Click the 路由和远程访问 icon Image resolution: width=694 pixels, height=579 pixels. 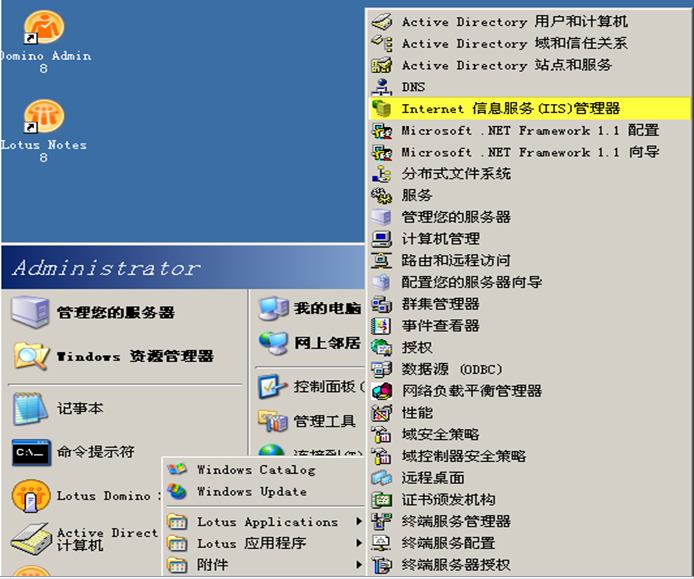pos(382,261)
